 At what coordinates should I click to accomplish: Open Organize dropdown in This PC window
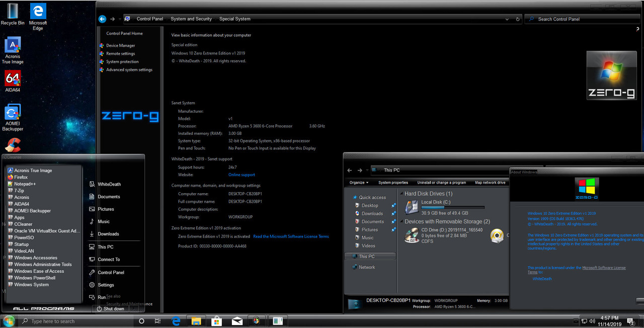(359, 183)
